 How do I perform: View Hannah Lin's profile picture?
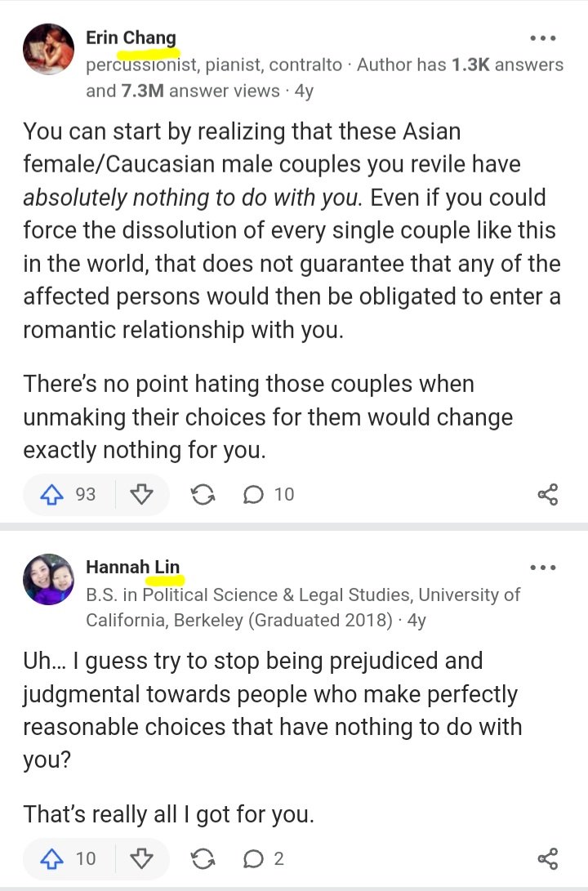pos(48,579)
